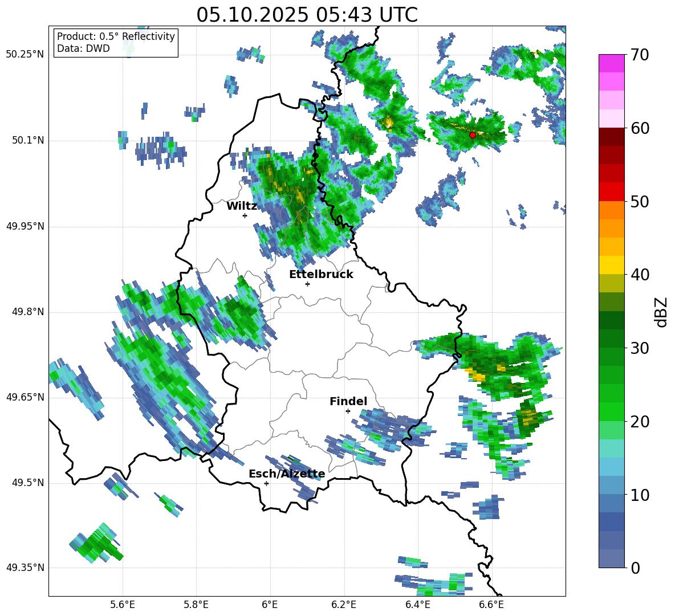Click the Esch/Alzette cross marker
The height and width of the screenshot is (616, 675).
click(x=266, y=483)
